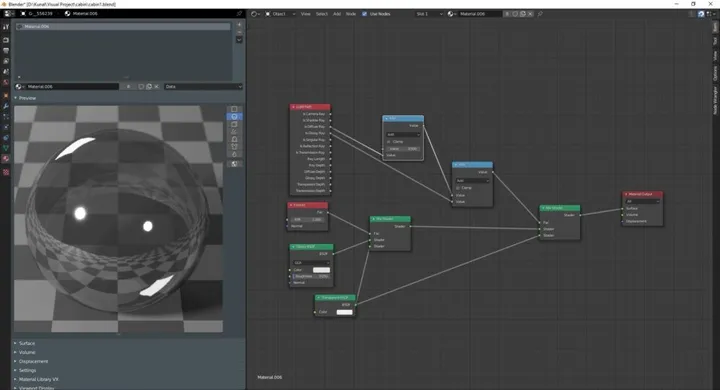The width and height of the screenshot is (720, 390).
Task: Open the Slot 1 dropdown
Action: pyautogui.click(x=429, y=14)
